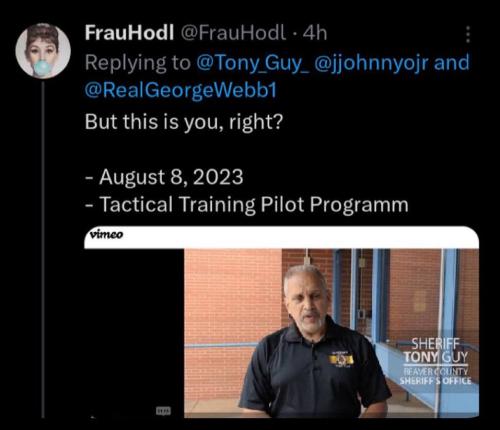Tap the vertical thread connector line
Image resolution: width=500 pixels, height=430 pixels.
point(43,249)
